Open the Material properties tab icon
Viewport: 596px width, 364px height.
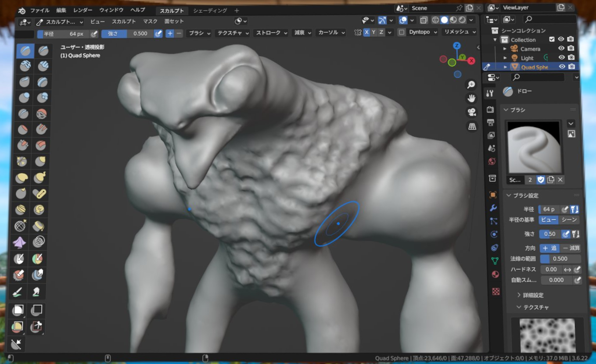[495, 275]
